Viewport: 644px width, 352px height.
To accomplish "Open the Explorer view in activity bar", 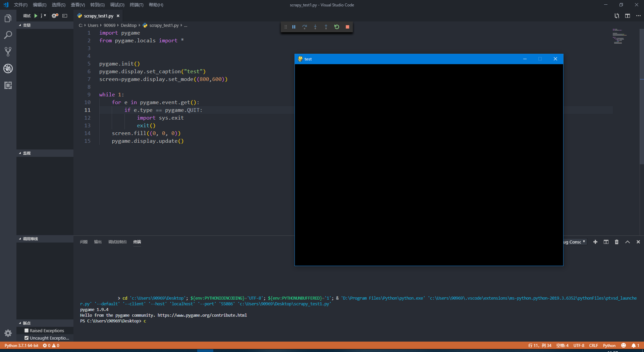I will coord(8,18).
